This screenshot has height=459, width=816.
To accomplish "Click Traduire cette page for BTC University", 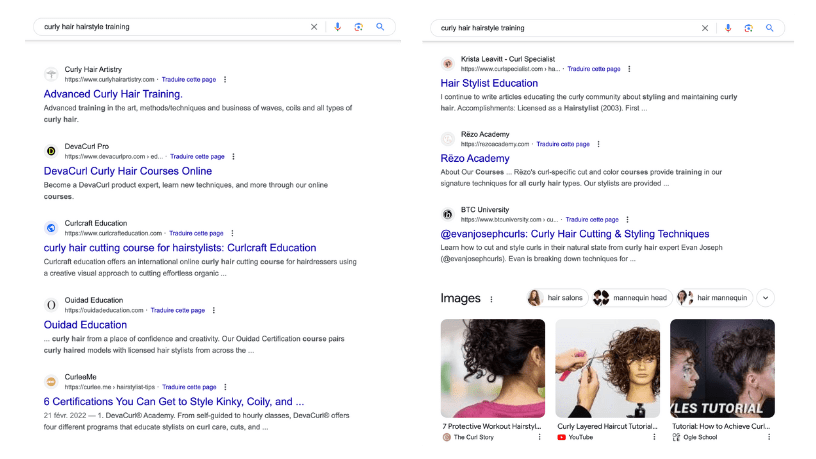I will [592, 220].
